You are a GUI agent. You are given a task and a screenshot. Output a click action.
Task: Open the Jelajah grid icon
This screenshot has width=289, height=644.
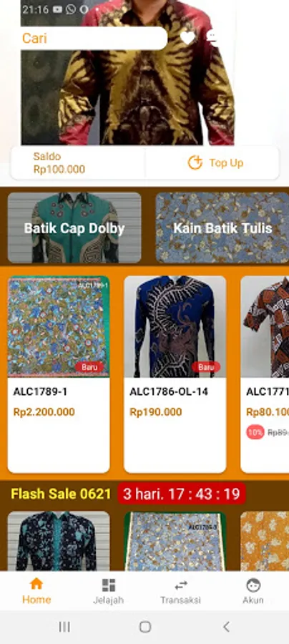pos(109,585)
